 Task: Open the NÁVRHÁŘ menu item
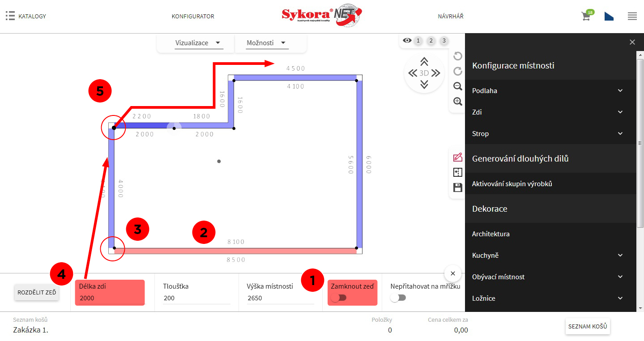pos(450,17)
